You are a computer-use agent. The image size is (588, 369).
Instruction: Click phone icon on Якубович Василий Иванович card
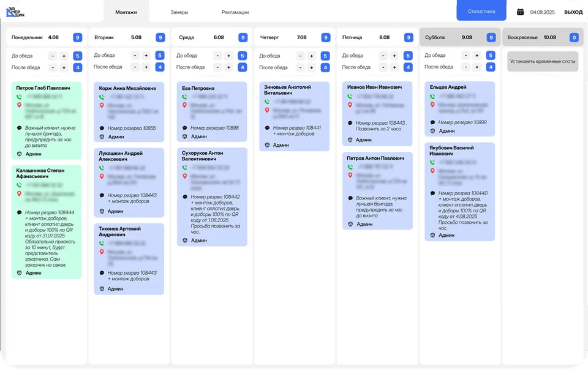click(x=432, y=162)
